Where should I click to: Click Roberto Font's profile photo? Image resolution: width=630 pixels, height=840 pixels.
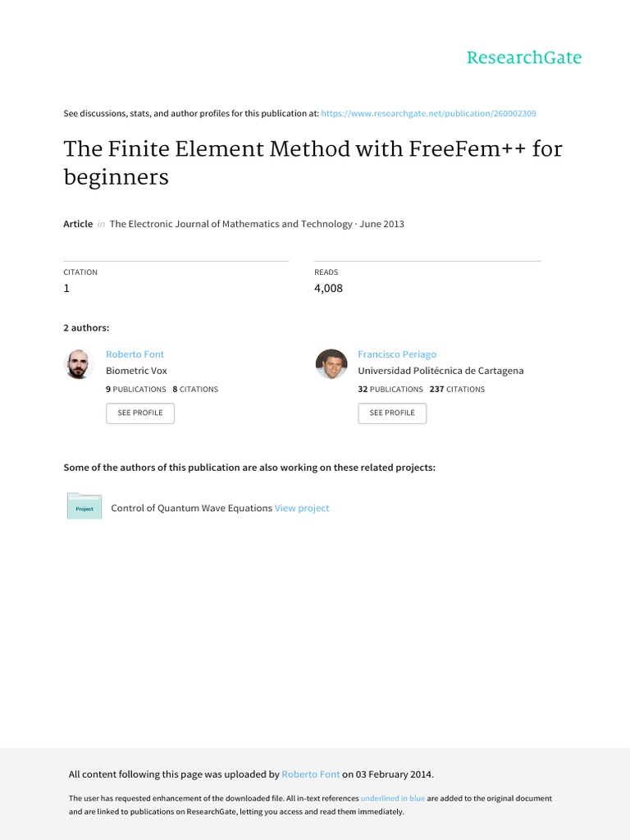click(80, 364)
